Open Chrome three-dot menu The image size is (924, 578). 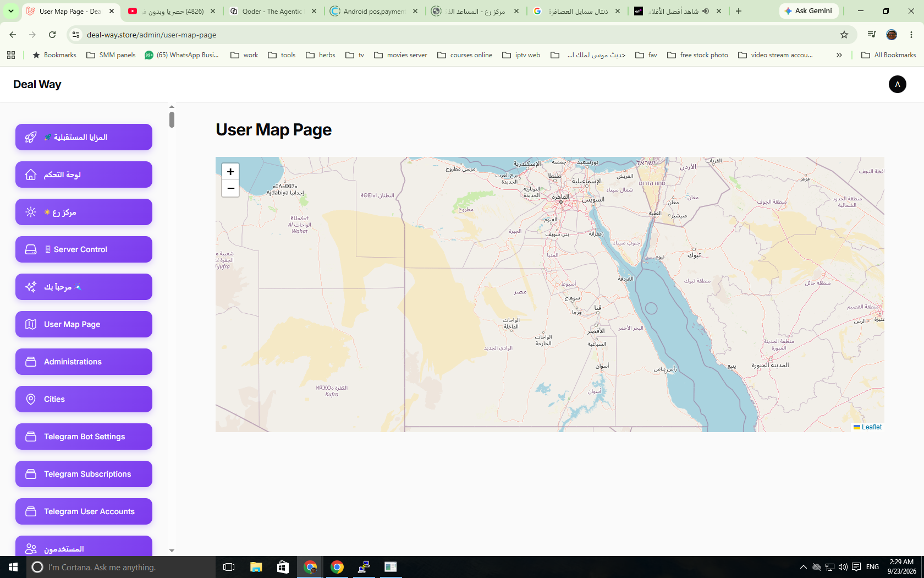click(x=911, y=35)
